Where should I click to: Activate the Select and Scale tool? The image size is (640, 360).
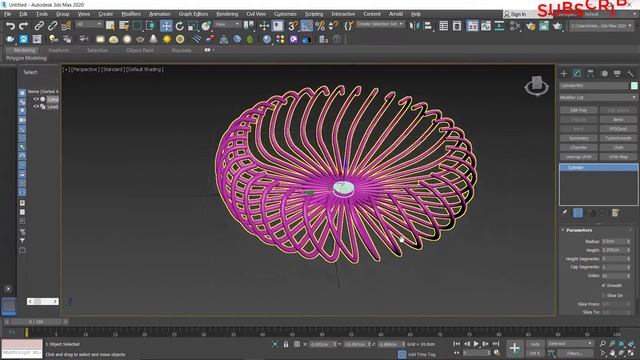[193, 26]
